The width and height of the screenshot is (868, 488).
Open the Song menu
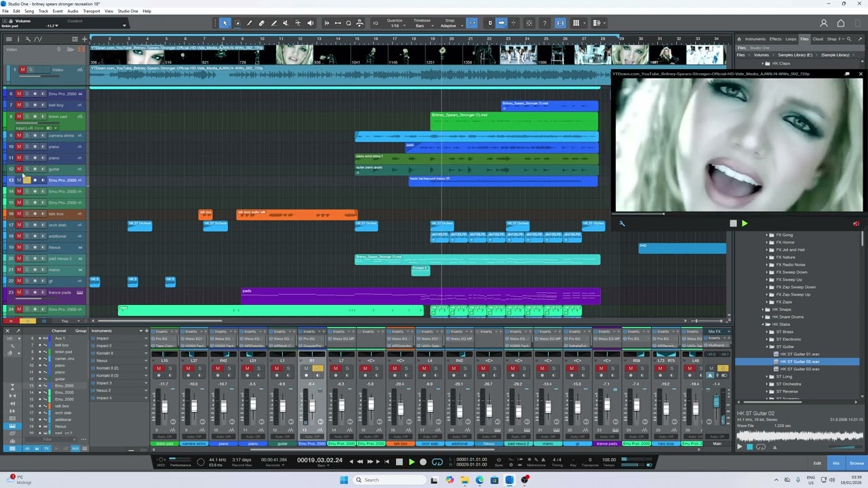[x=29, y=11]
